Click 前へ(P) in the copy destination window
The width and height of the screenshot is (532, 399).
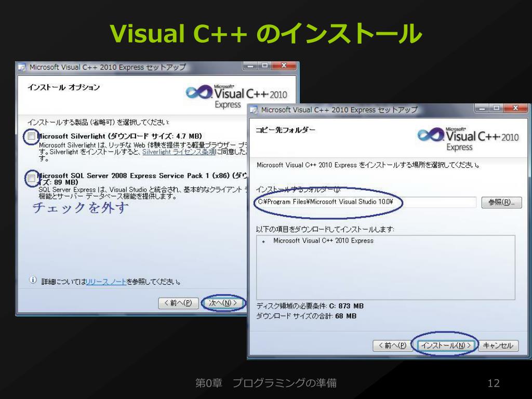click(x=393, y=345)
